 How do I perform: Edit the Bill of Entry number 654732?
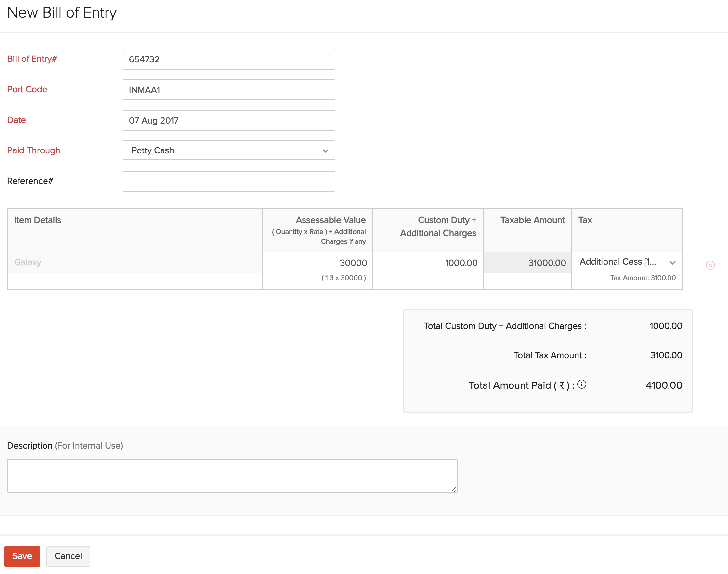(229, 59)
